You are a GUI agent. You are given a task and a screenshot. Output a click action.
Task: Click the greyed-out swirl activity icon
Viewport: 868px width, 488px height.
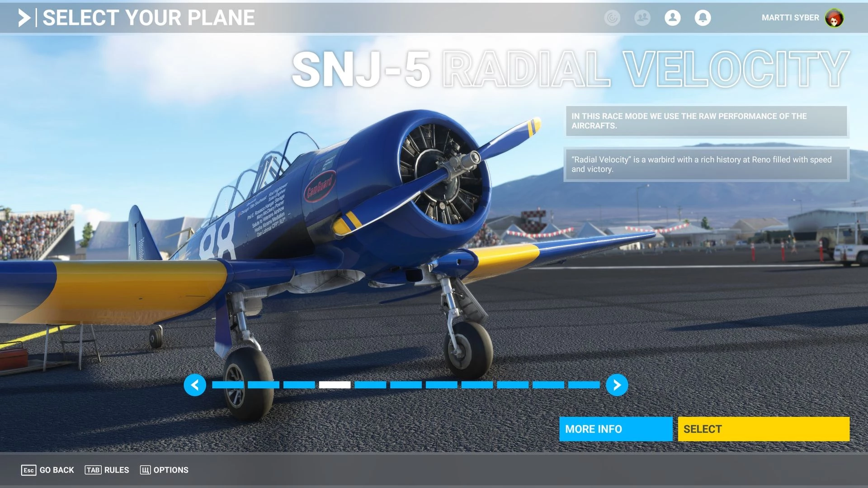612,18
